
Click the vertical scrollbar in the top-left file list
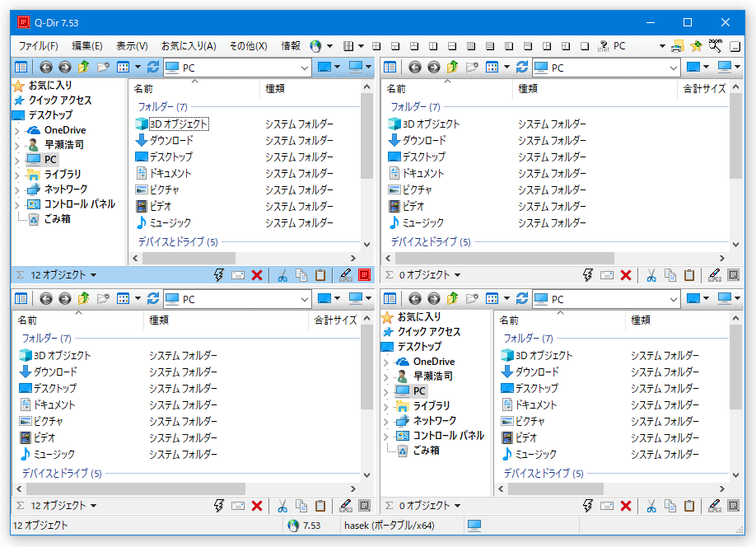366,136
